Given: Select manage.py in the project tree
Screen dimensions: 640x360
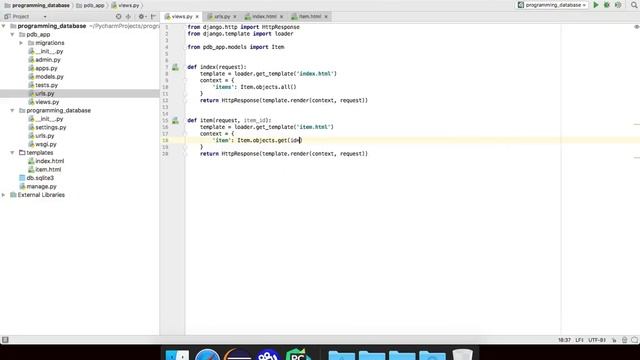Looking at the screenshot, I should pyautogui.click(x=38, y=187).
